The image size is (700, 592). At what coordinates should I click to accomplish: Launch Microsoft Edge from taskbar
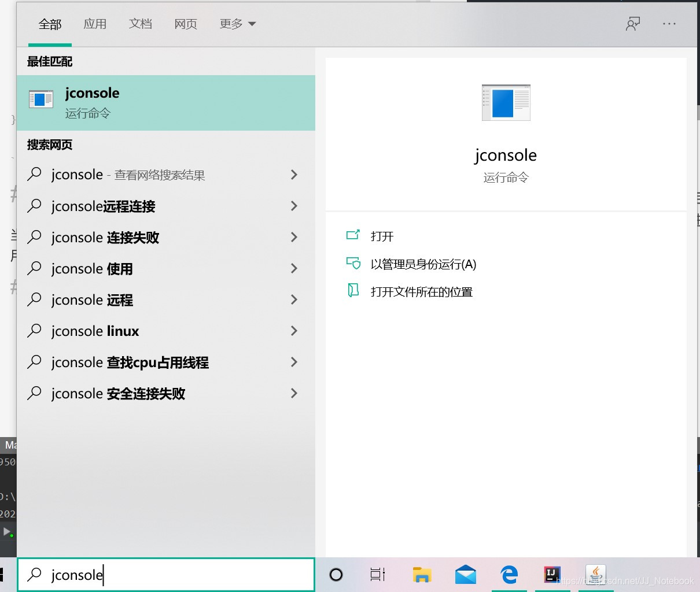pos(509,575)
